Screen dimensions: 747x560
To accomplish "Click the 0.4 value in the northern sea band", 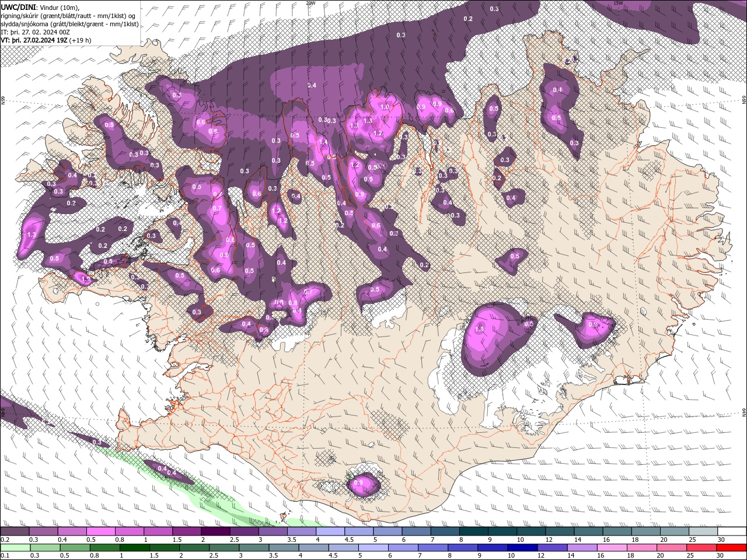I will click(312, 86).
